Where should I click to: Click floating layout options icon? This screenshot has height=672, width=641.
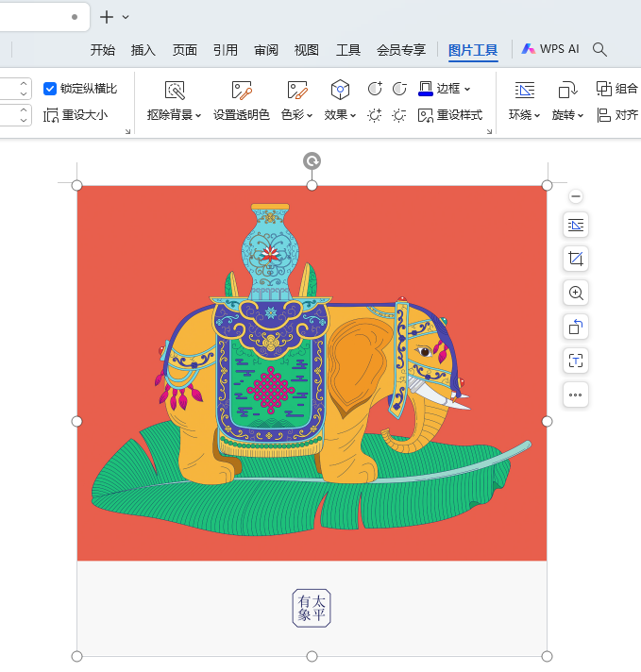576,225
